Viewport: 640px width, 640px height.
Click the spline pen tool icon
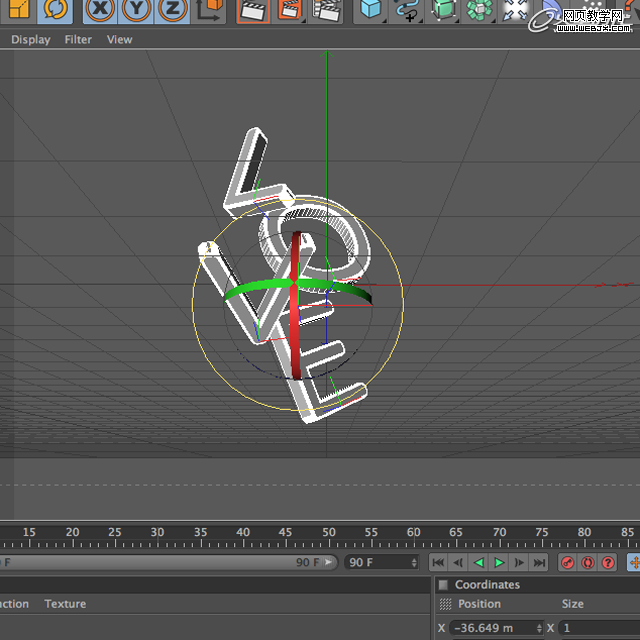(x=407, y=10)
